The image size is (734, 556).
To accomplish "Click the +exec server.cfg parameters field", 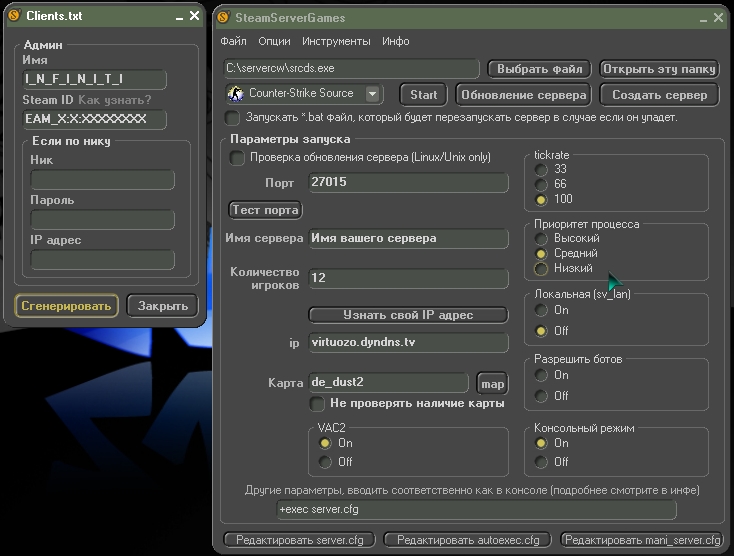I will click(x=477, y=509).
